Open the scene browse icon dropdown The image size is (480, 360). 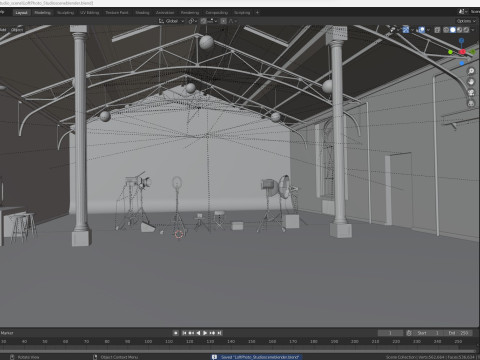coord(463,12)
